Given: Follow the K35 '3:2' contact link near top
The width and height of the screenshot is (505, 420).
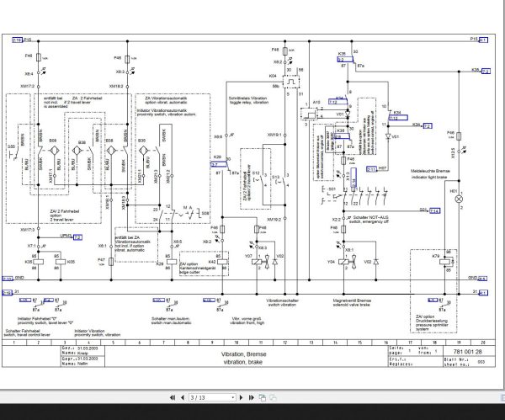Looking at the screenshot, I should click(x=345, y=60).
